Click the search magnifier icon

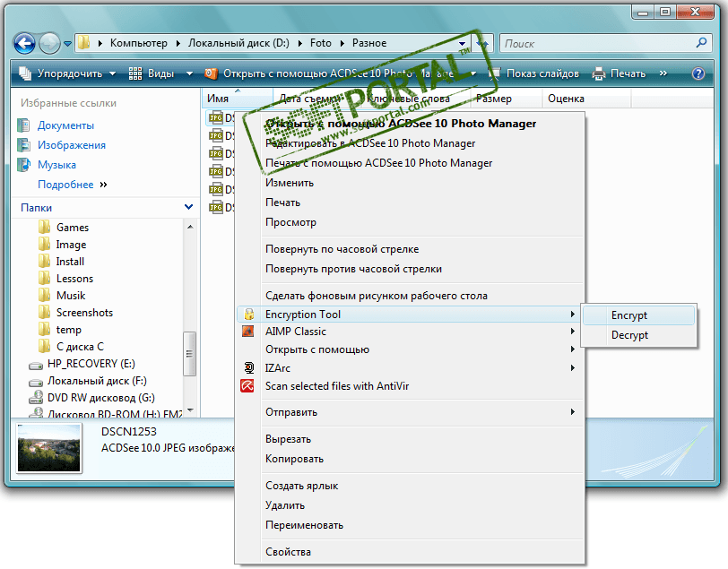(x=701, y=43)
